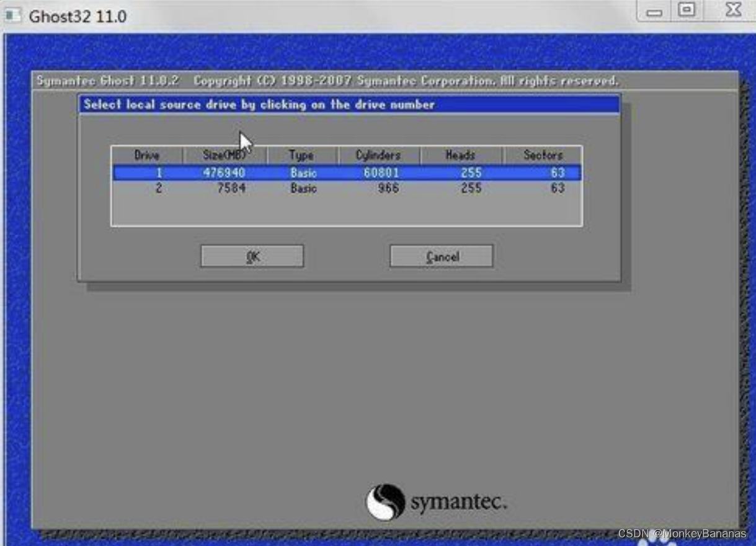This screenshot has width=756, height=546.
Task: Select drive 1 row number
Action: 158,172
